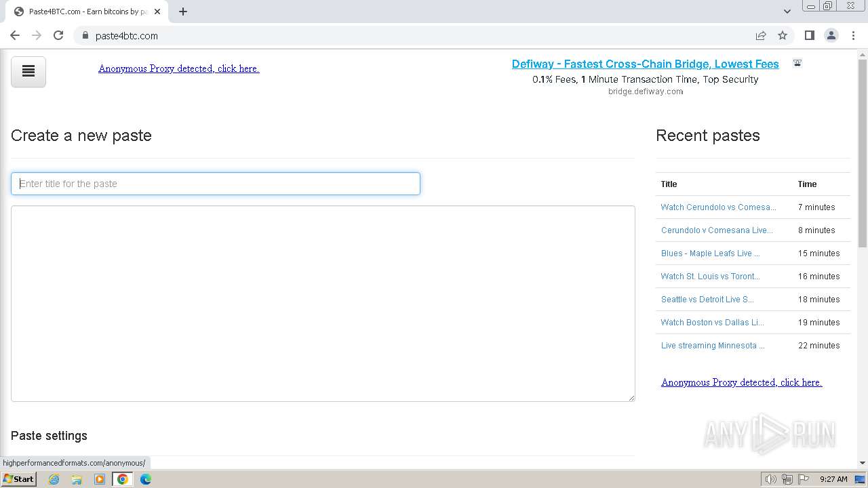The image size is (868, 488).
Task: Click the volume tray icon
Action: click(x=771, y=479)
